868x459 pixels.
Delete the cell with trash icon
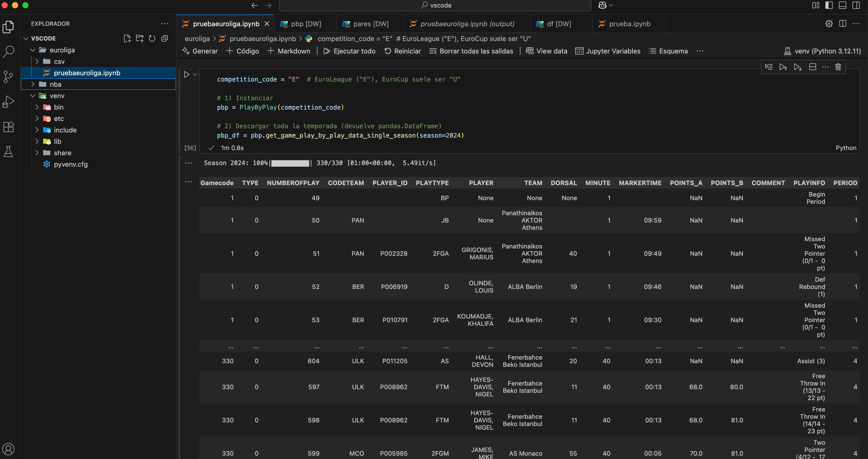click(838, 67)
